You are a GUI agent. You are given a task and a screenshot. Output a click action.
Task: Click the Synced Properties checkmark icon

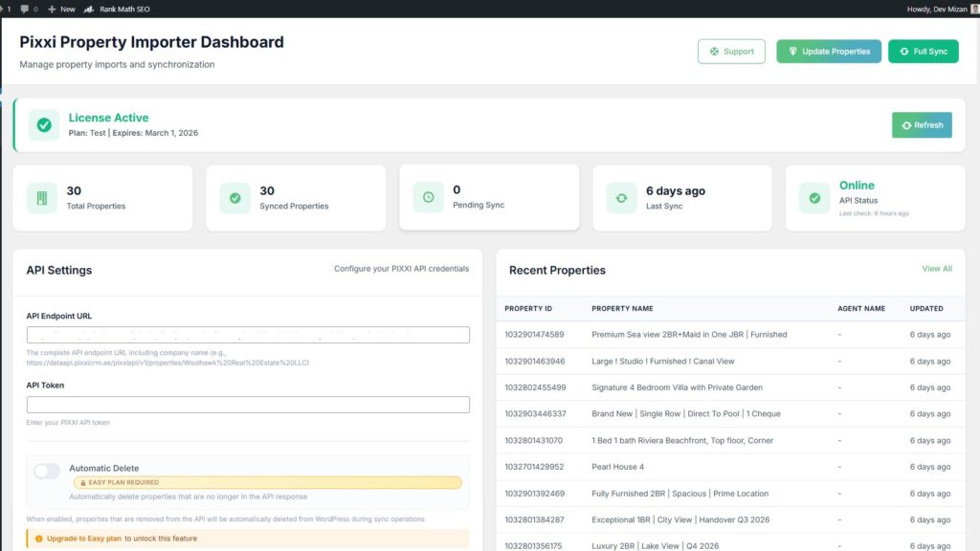pos(235,198)
